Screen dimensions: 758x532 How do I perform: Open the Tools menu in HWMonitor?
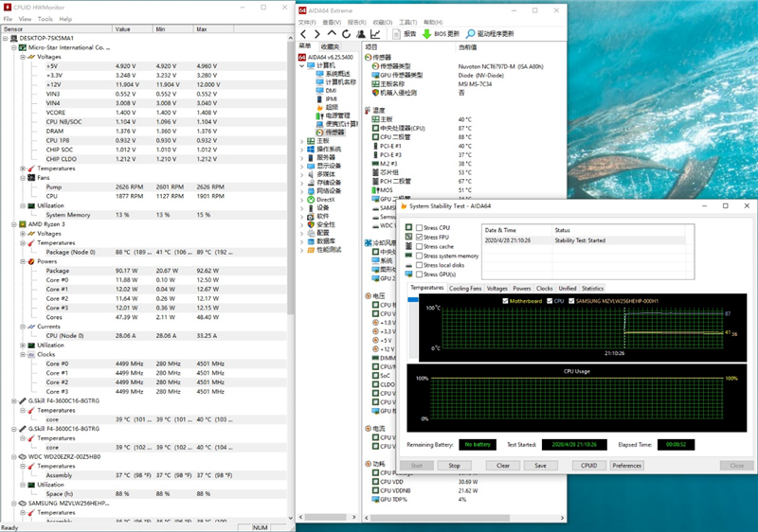point(45,19)
